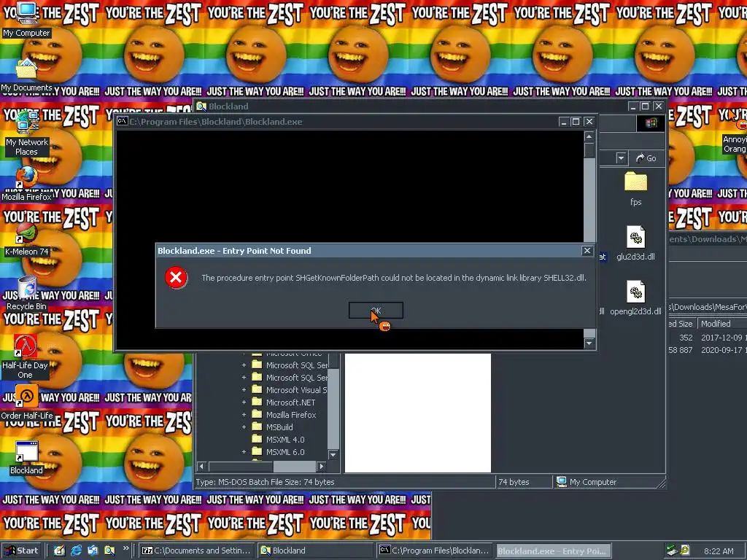Click the red error icon in dialog
The height and width of the screenshot is (560, 747).
click(176, 277)
